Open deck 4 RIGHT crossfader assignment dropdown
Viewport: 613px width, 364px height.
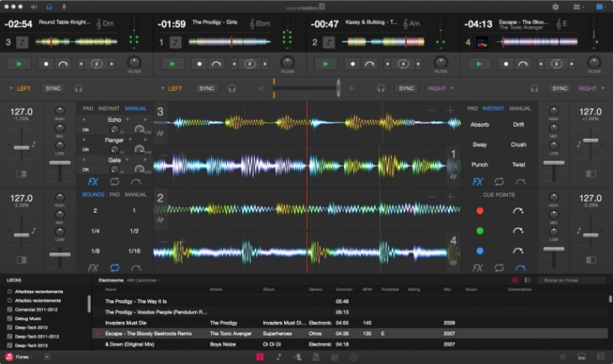click(591, 89)
